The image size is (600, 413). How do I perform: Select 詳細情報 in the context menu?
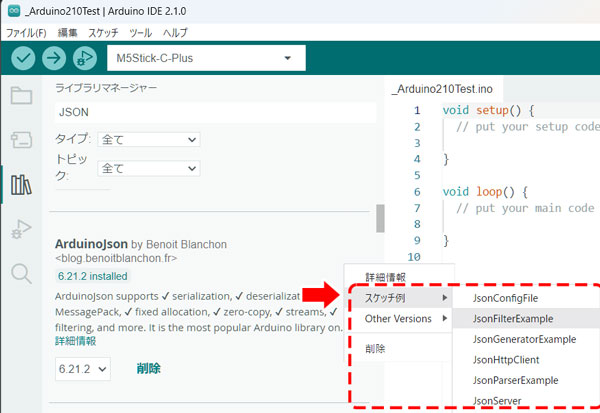tap(385, 277)
